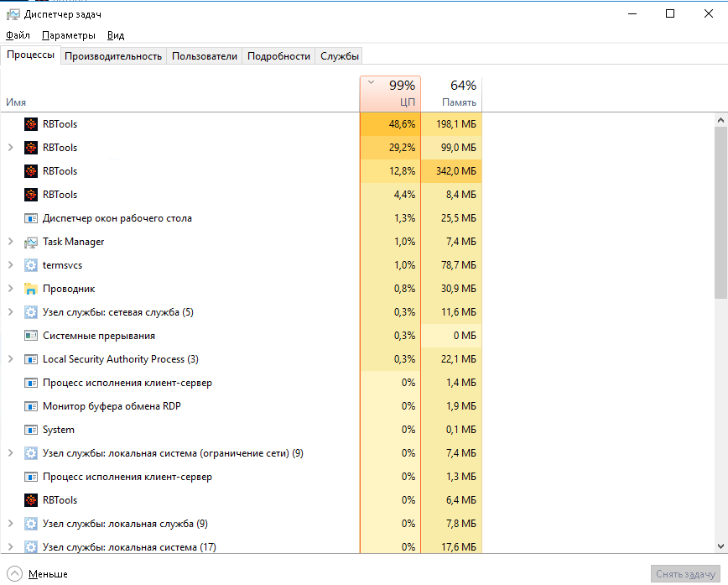
Task: Click the RBTools icon using 48,6% CPU
Action: click(31, 124)
